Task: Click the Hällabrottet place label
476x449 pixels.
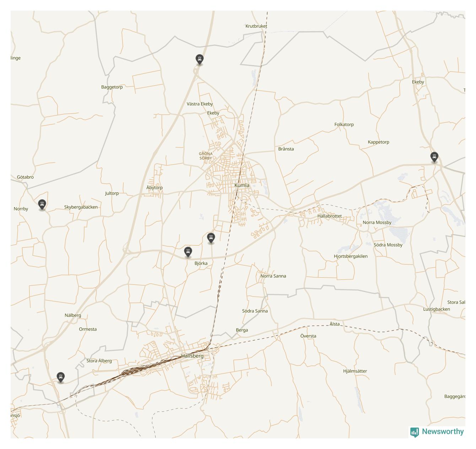Action: [329, 216]
